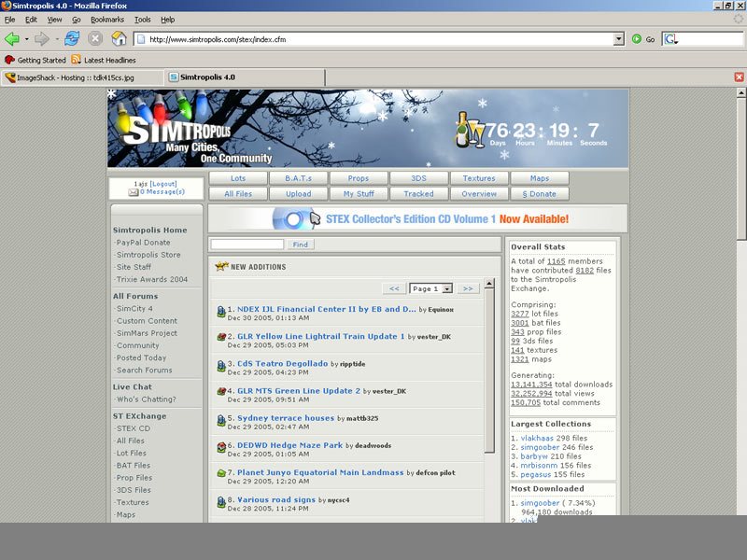Go to the Home page icon
This screenshot has height=560, width=747.
(119, 38)
